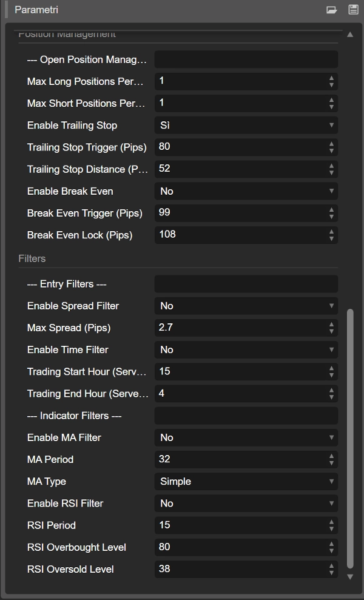Click the vertical scrollbar thumb
364x600 pixels.
(349, 437)
